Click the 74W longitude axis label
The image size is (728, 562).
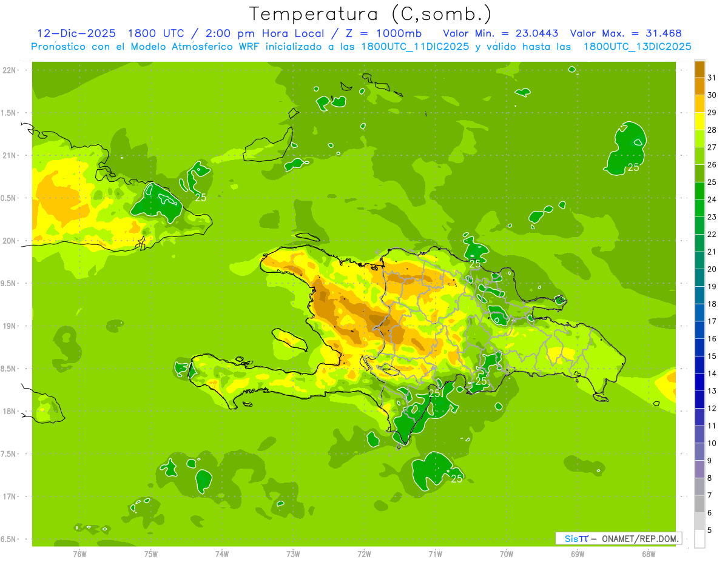tap(222, 554)
